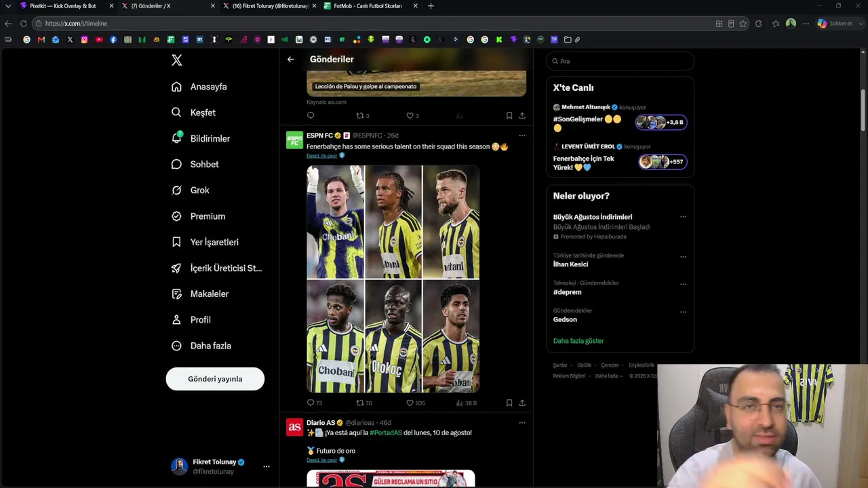Open Keşfet explore page

point(193,113)
